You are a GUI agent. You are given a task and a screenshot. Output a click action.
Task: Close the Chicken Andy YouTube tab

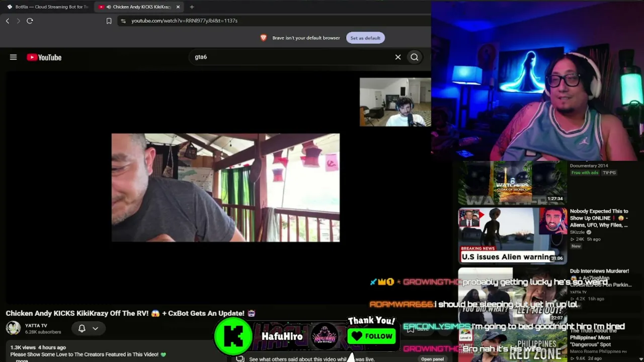click(x=178, y=7)
